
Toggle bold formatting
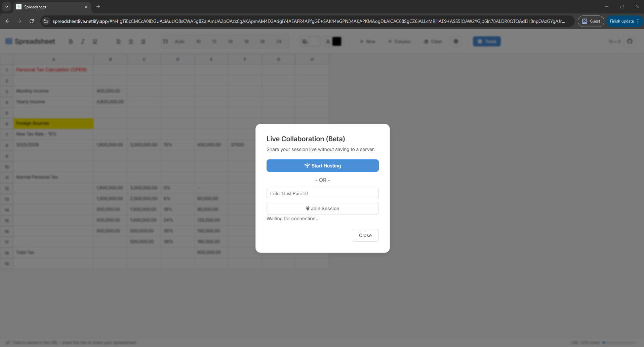tap(71, 41)
